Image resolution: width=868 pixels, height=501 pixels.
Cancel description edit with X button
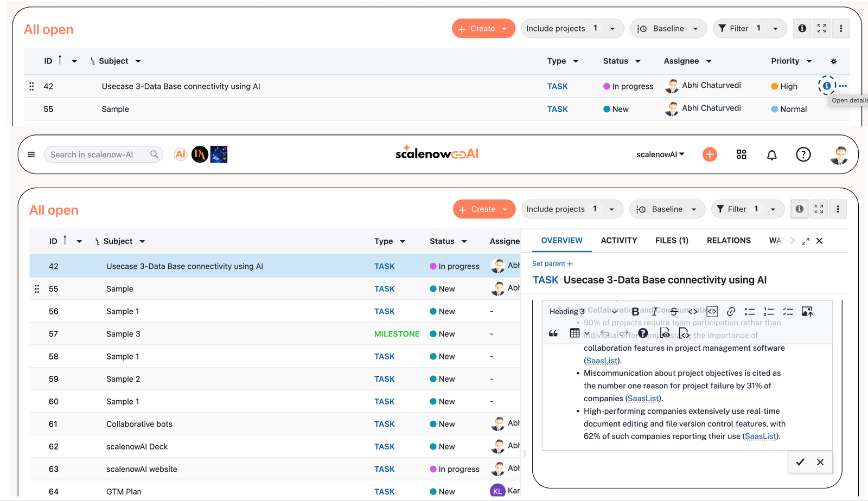[820, 462]
